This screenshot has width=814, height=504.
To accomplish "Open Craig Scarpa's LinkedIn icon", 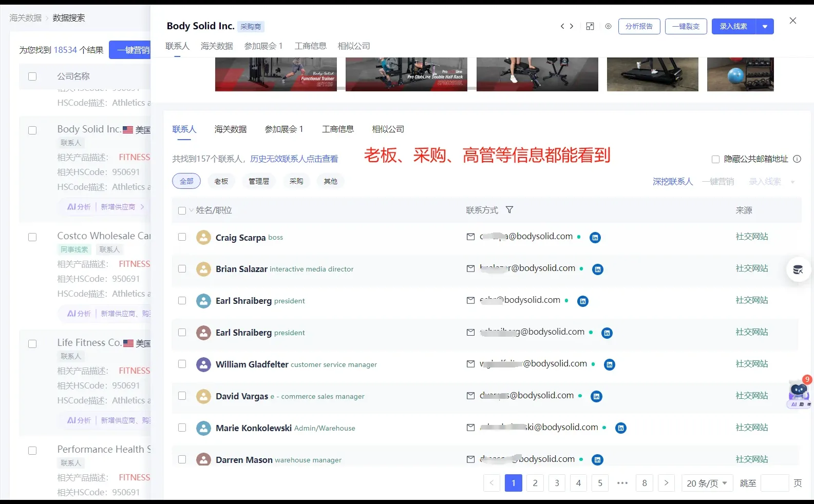I will 595,238.
